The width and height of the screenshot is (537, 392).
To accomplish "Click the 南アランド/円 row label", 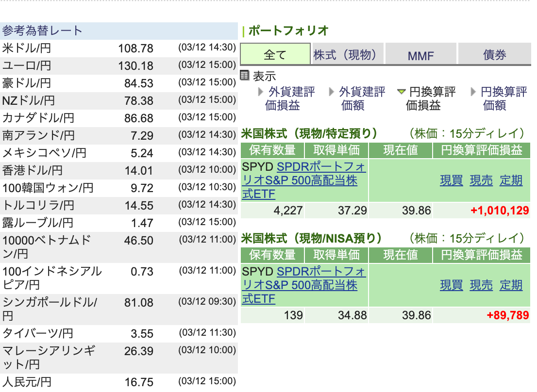I will pyautogui.click(x=38, y=135).
